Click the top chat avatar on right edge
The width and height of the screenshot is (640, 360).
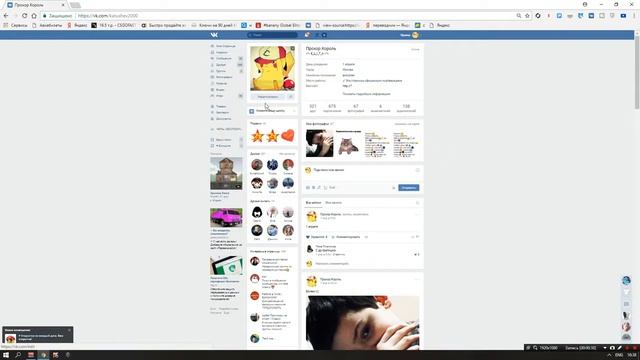click(626, 280)
